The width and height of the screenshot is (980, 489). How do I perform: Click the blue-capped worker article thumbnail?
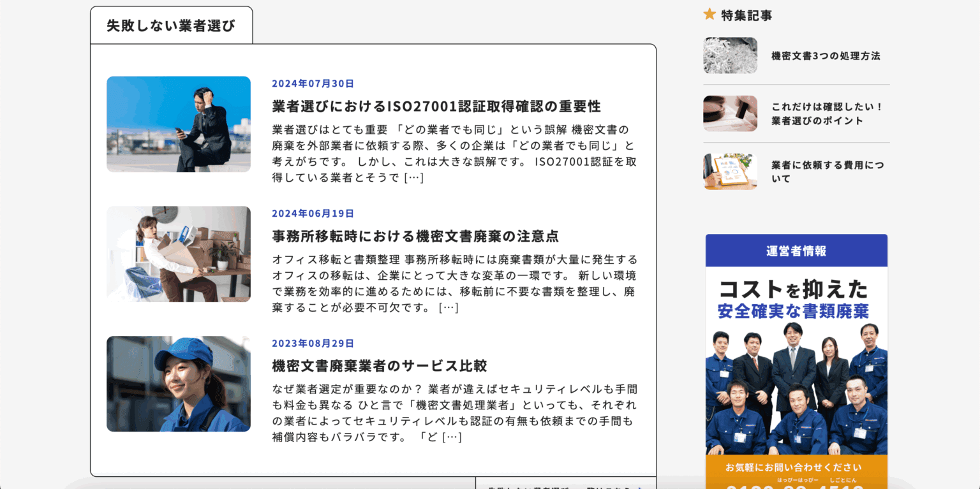click(179, 383)
